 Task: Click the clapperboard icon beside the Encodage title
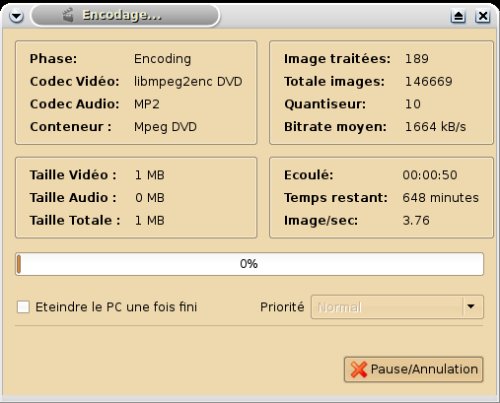click(x=68, y=15)
